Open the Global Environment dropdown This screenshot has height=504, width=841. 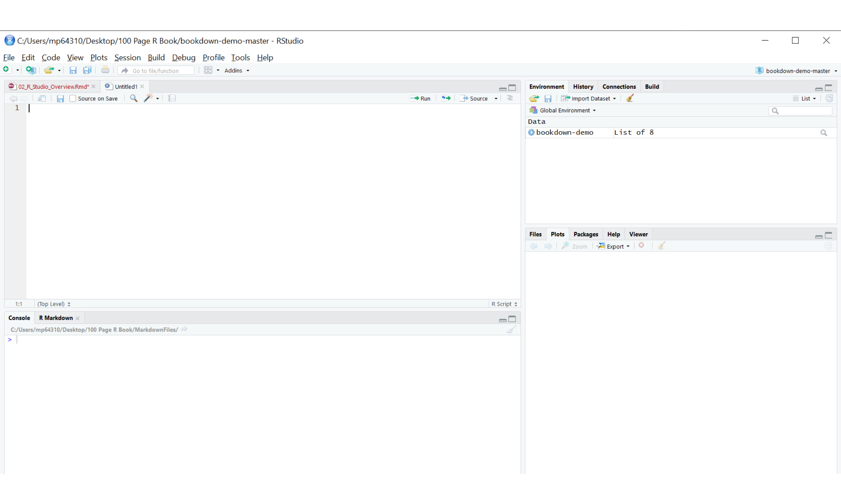(x=567, y=110)
